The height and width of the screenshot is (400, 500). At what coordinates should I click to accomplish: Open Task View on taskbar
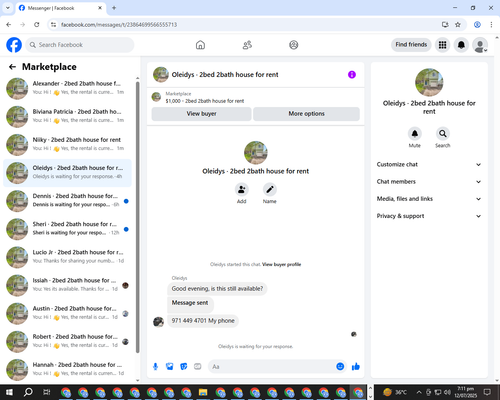pyautogui.click(x=47, y=392)
